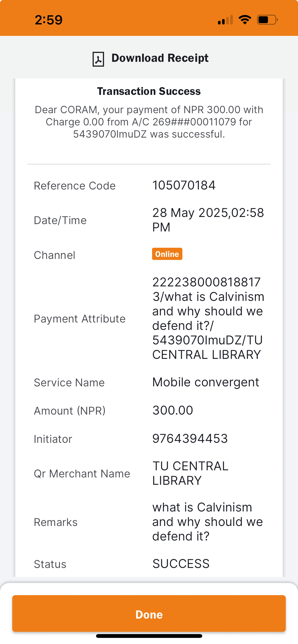Tap the 2:59 clock in status bar
Viewport: 298px width, 644px height.
pos(49,20)
